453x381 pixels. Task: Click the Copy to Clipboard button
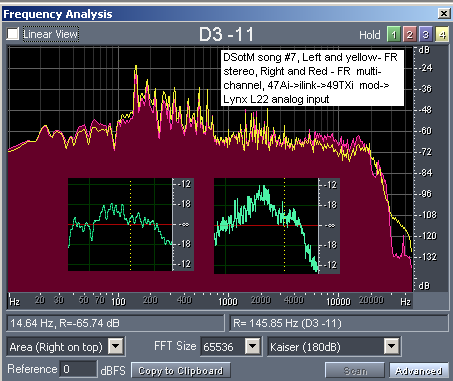(x=181, y=371)
